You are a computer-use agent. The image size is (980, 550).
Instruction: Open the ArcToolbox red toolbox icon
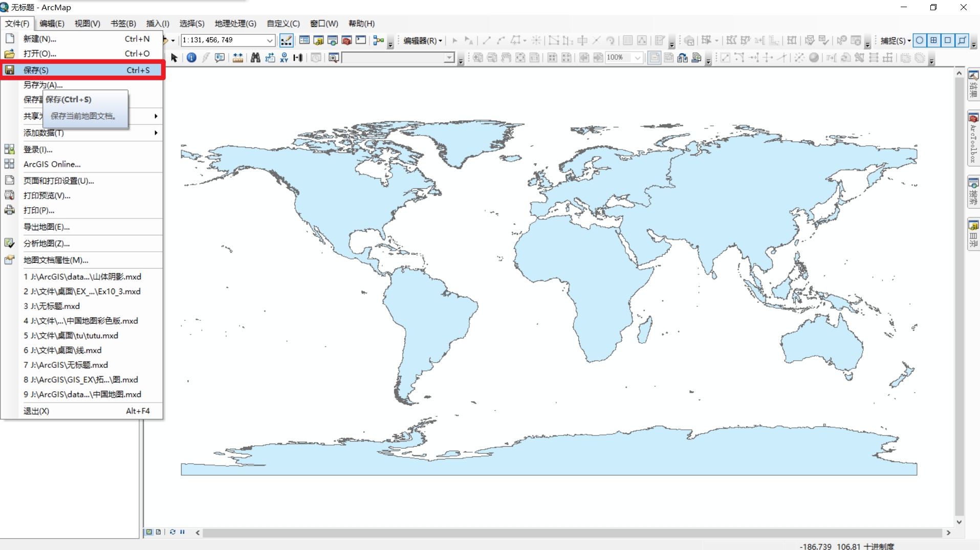pos(346,40)
